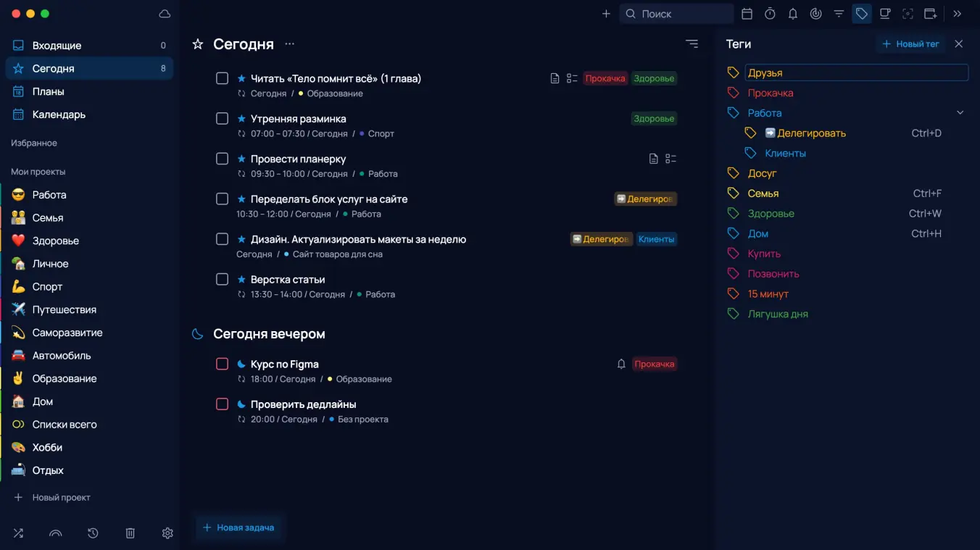Open the three-dot menu next to «Сегодня»
This screenshot has width=980, height=550.
click(290, 44)
